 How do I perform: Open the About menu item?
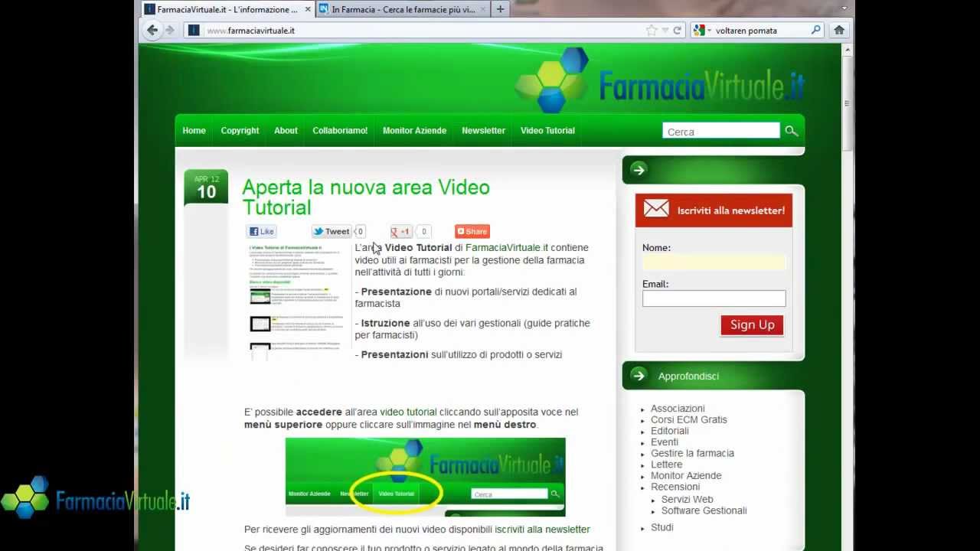[x=286, y=130]
